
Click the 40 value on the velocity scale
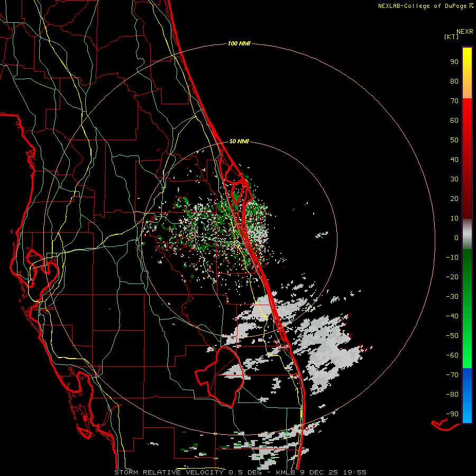tap(454, 160)
